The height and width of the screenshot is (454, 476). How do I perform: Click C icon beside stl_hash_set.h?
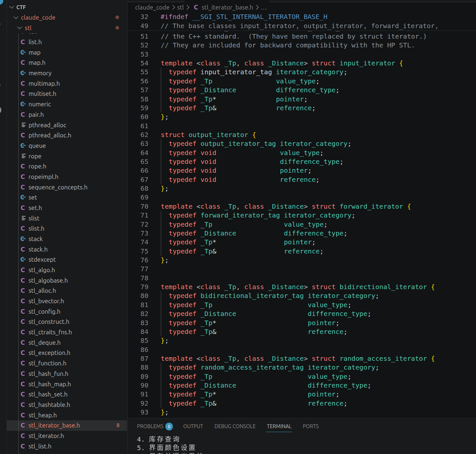tap(23, 394)
